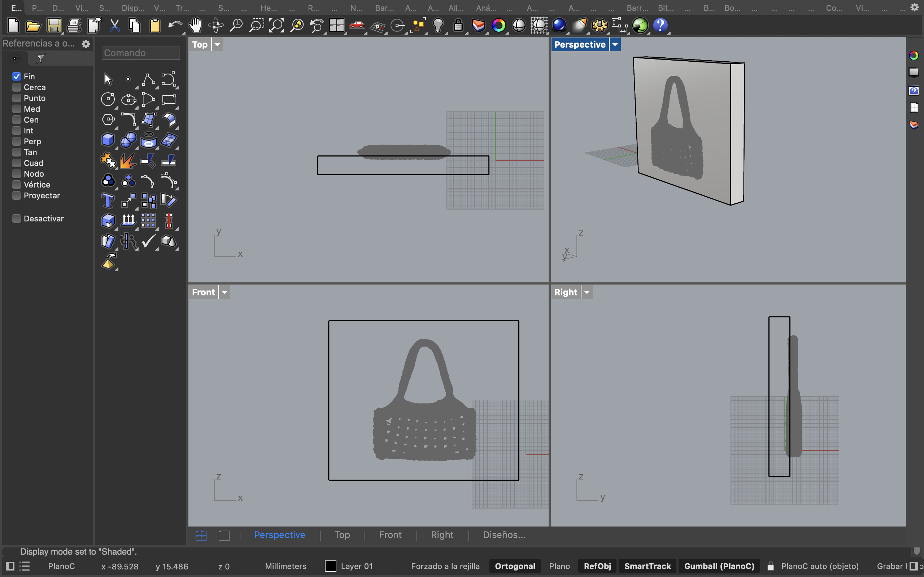Viewport: 924px width, 577px height.
Task: Switch to the Right viewport tab
Action: (x=442, y=535)
